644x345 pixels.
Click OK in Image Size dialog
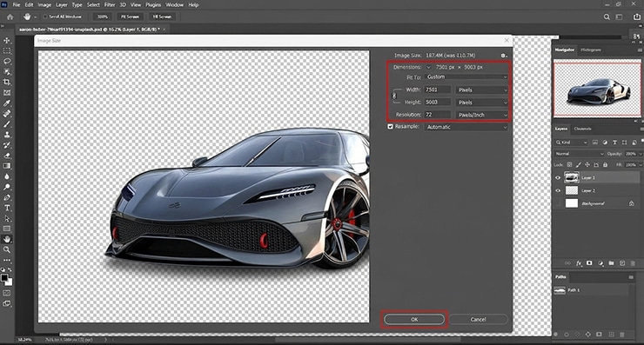coord(414,319)
